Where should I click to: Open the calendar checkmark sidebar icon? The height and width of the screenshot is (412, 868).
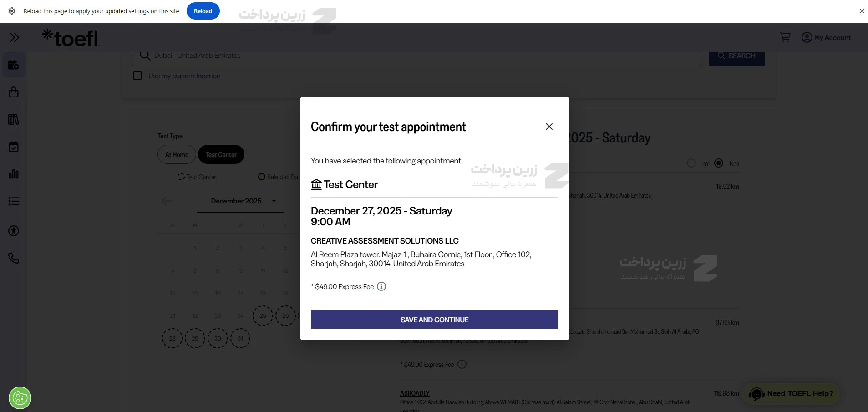[14, 147]
